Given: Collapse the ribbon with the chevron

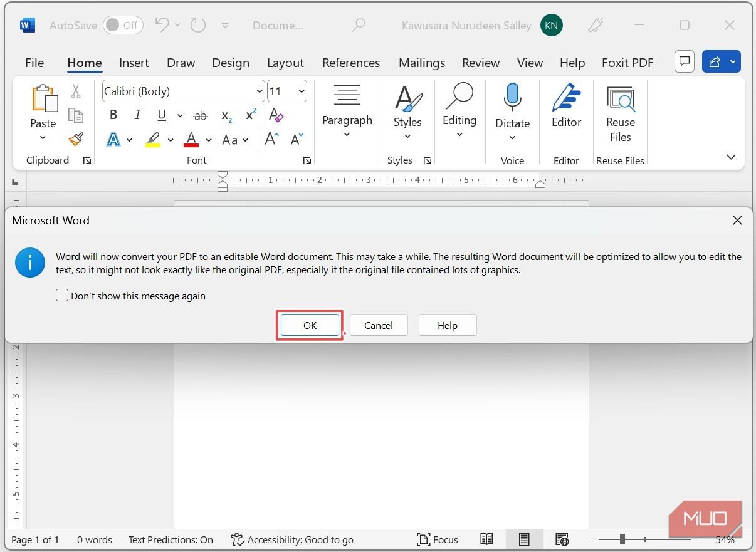Looking at the screenshot, I should pyautogui.click(x=731, y=157).
